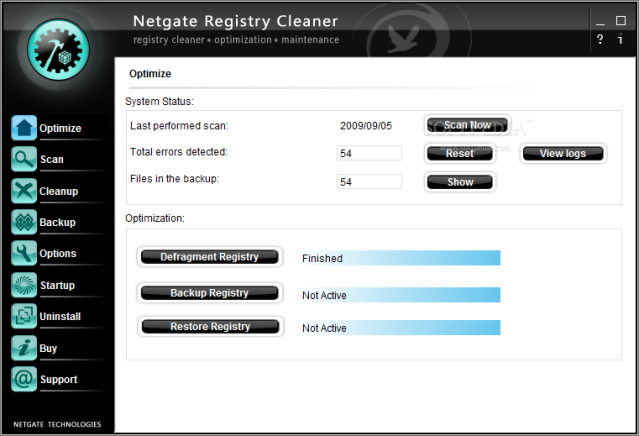
Task: Click the 'System Status:' section label
Action: pyautogui.click(x=159, y=101)
